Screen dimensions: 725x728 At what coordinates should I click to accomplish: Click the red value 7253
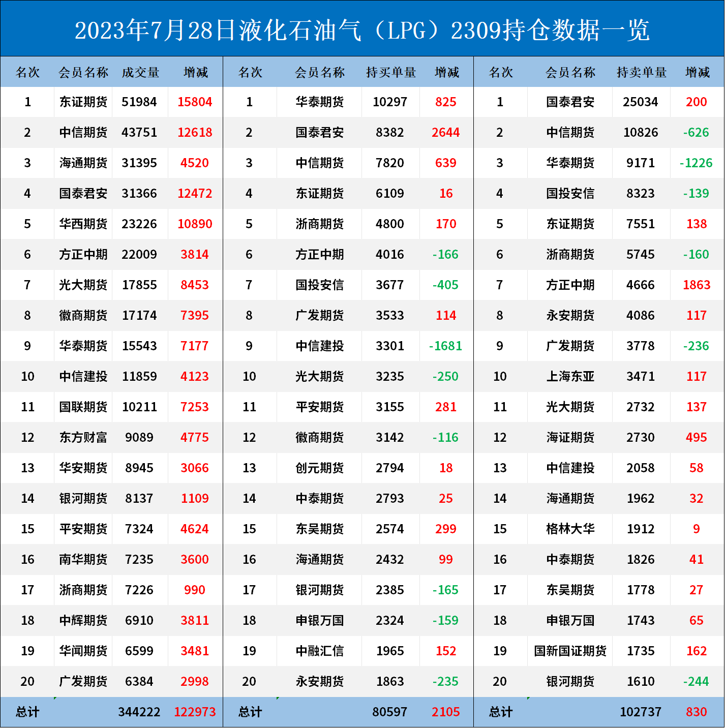[x=195, y=407]
